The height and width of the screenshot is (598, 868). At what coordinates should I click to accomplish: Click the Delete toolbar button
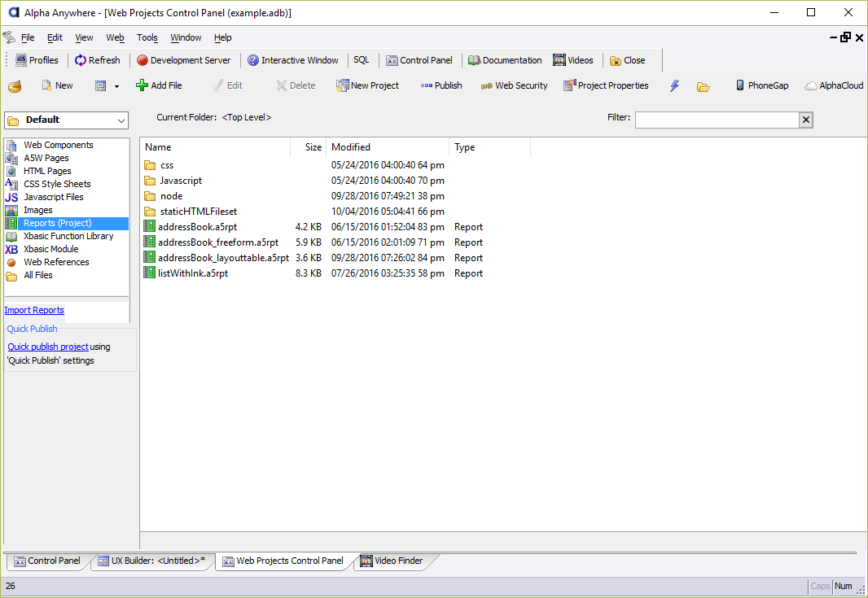tap(296, 85)
